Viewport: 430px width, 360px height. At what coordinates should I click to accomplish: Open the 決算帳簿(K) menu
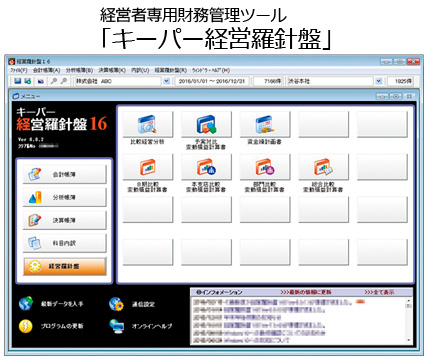click(112, 70)
